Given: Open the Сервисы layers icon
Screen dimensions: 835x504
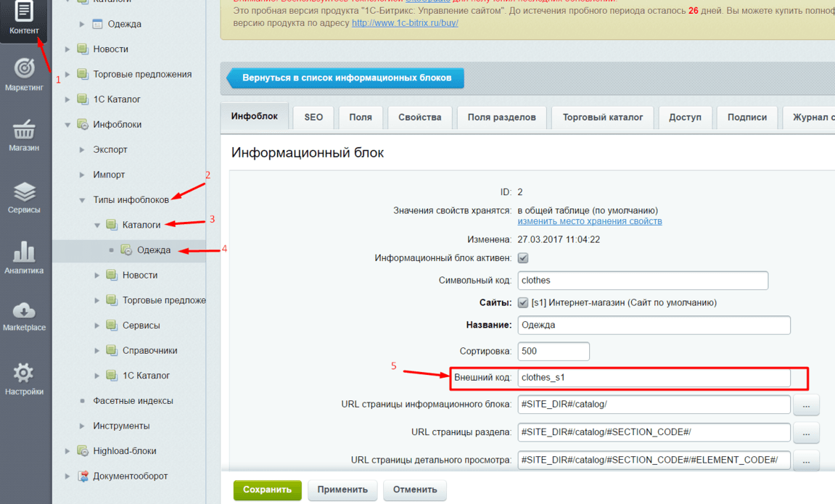Looking at the screenshot, I should [24, 192].
